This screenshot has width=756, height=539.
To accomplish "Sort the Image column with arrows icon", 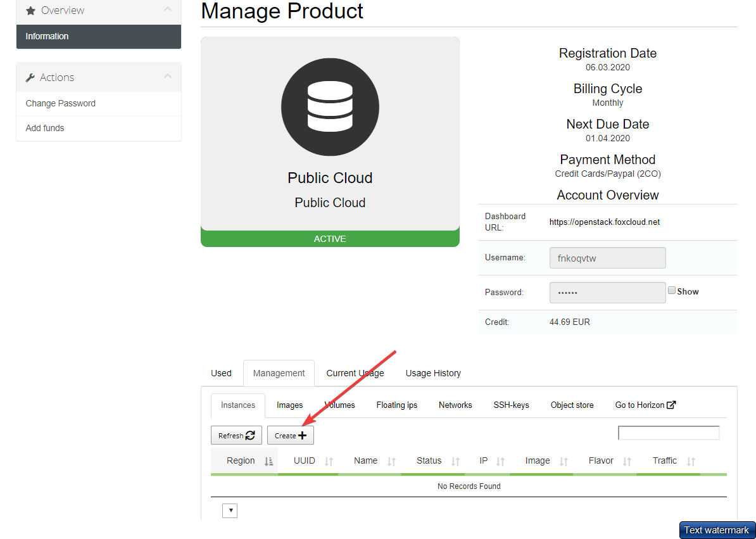I will click(564, 462).
